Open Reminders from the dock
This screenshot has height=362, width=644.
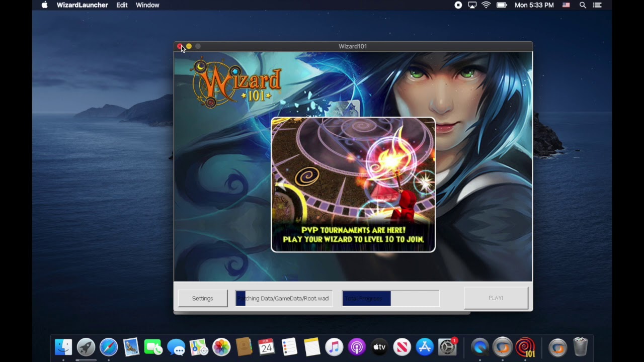point(289,347)
